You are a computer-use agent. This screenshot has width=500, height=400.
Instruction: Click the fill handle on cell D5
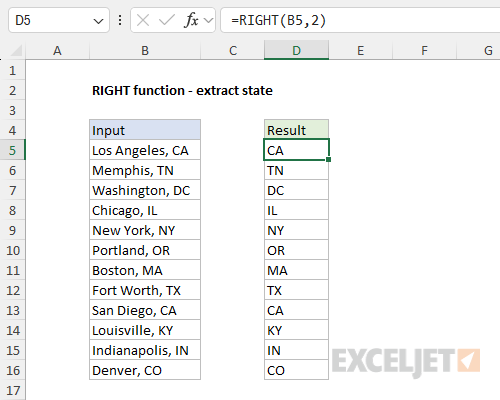point(329,160)
